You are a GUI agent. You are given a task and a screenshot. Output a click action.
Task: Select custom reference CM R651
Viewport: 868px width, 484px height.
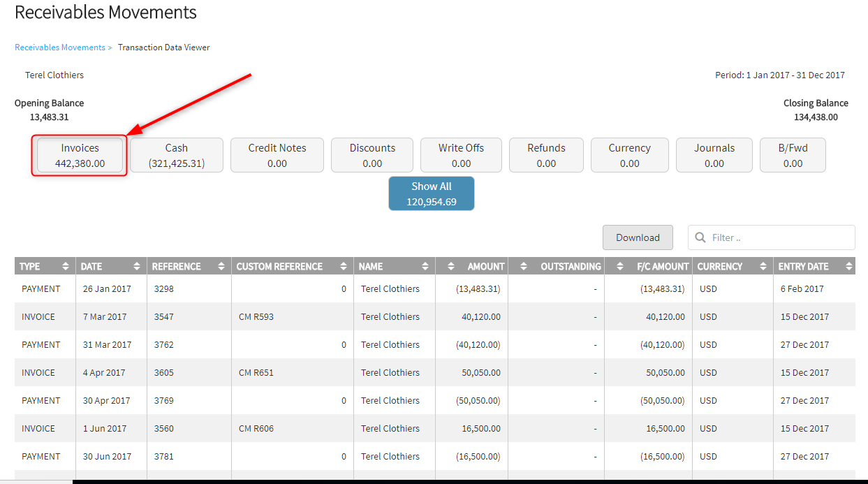pos(256,372)
